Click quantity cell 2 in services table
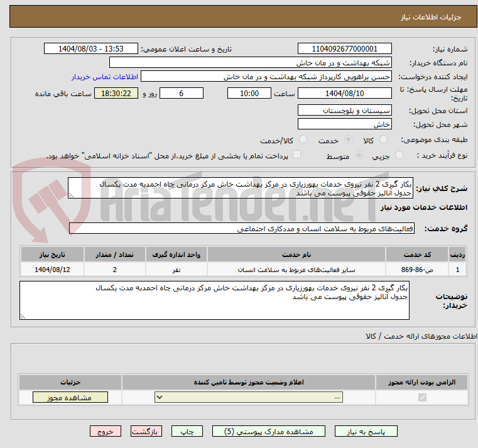The image size is (478, 448). tap(114, 270)
